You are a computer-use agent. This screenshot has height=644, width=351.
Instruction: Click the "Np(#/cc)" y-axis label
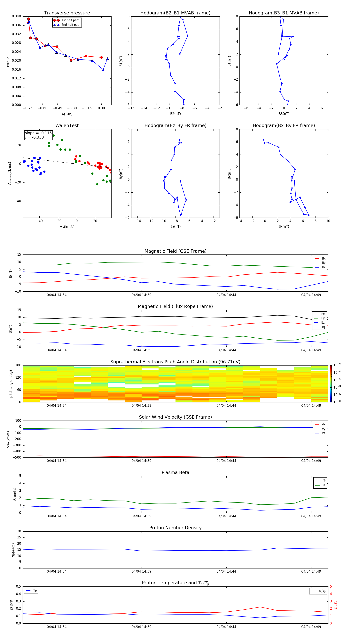click(13, 550)
